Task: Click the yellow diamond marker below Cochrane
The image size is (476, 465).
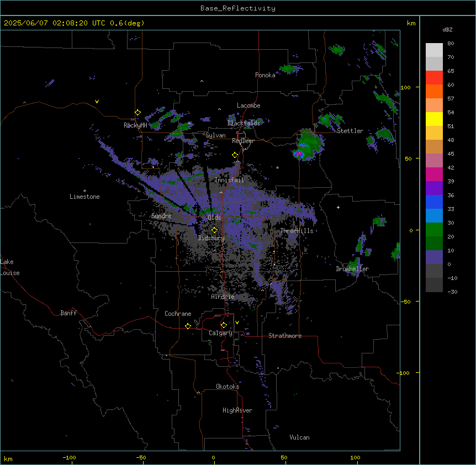Action: coord(188,326)
